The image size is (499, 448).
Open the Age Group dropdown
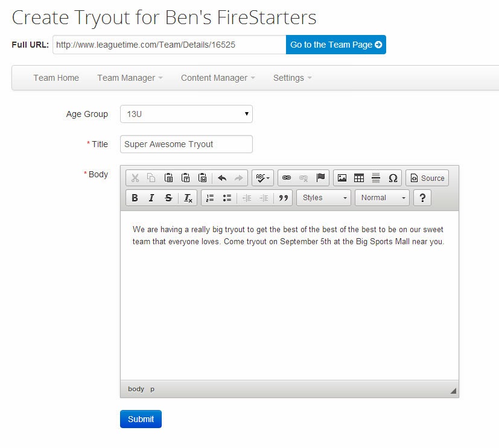coord(186,114)
